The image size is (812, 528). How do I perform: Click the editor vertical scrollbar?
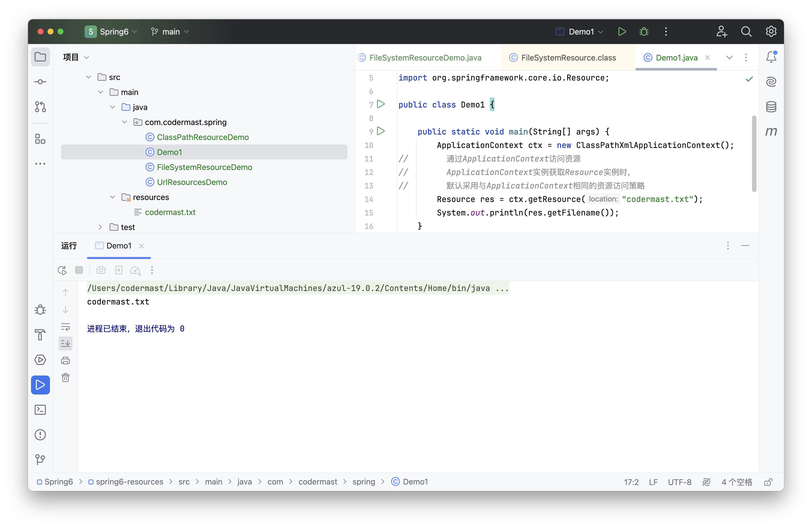click(x=754, y=153)
